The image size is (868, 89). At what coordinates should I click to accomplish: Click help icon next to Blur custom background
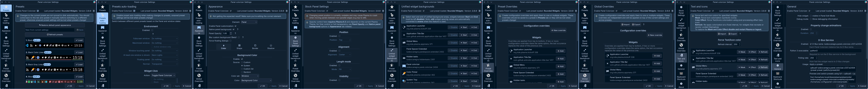243,37
